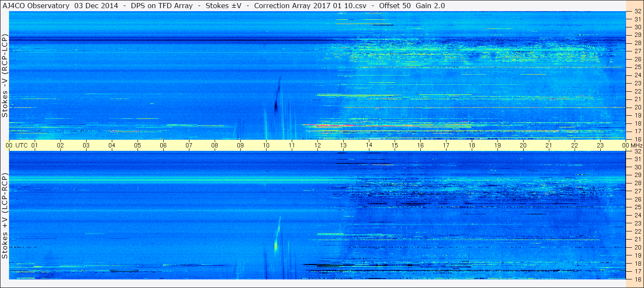Pick the 21 hour marker on time axis
The width and height of the screenshot is (644, 288).
[x=549, y=145]
